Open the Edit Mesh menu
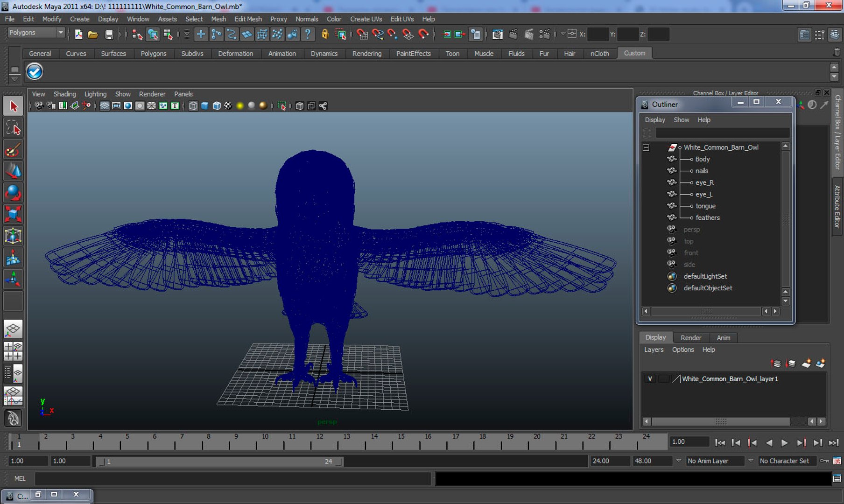 click(x=248, y=19)
